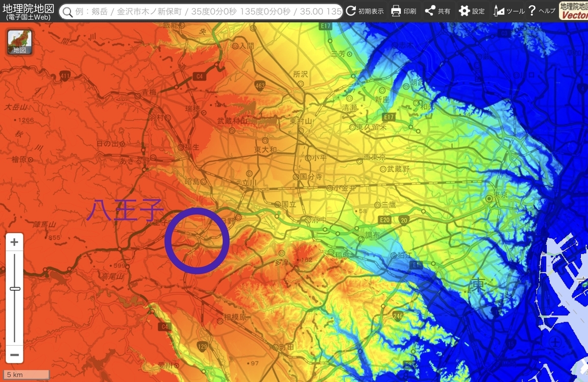Viewport: 588px width, 382px height.
Task: Zoom out with the minus button
Action: 15,355
